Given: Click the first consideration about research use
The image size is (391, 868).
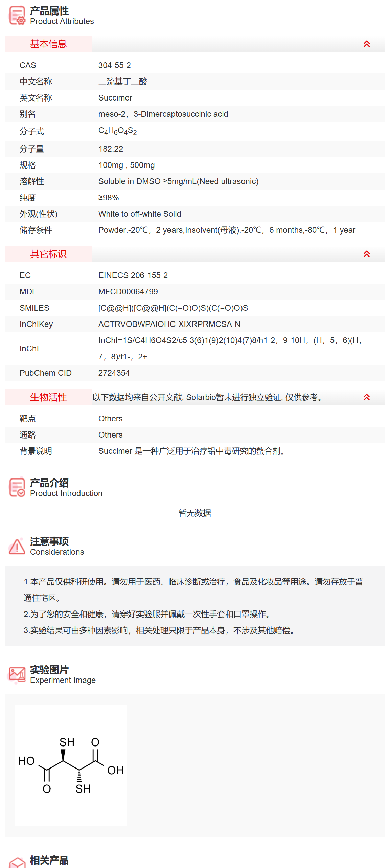Looking at the screenshot, I should (x=193, y=590).
